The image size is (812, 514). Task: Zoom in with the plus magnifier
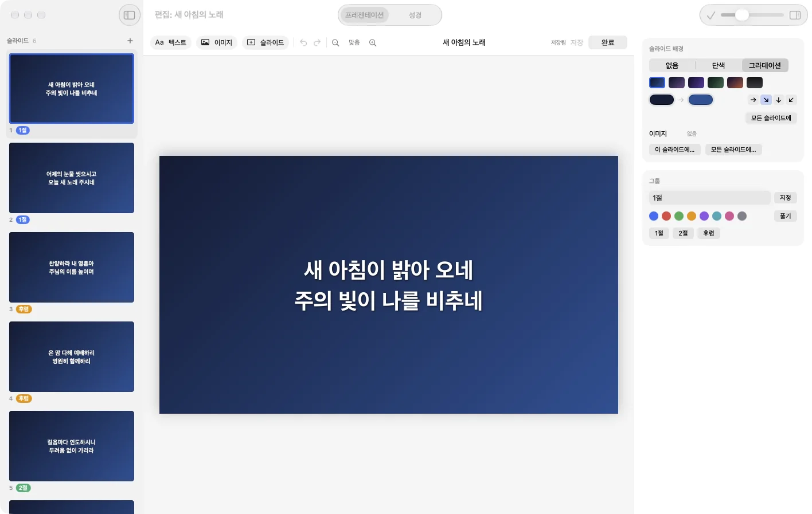coord(373,43)
